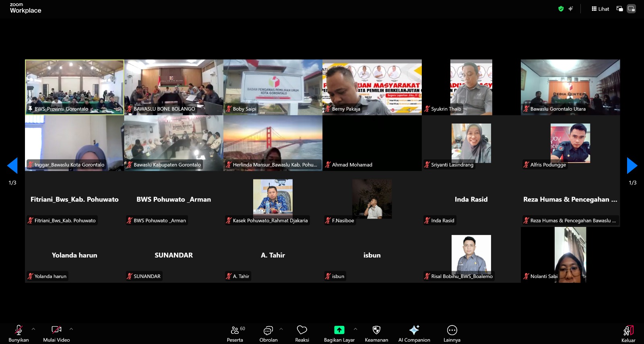Expand video options arrow beside Mulai Video
This screenshot has width=644, height=344.
point(71,329)
